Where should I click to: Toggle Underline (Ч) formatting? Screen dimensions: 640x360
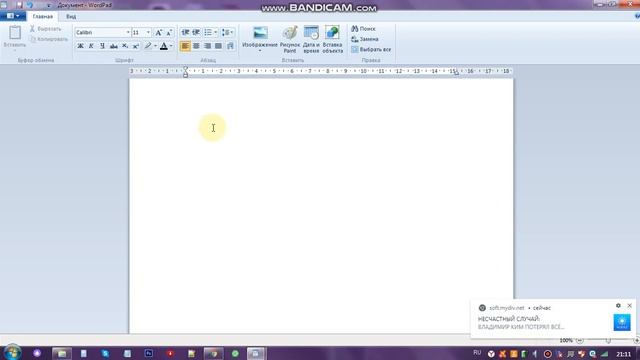point(102,46)
